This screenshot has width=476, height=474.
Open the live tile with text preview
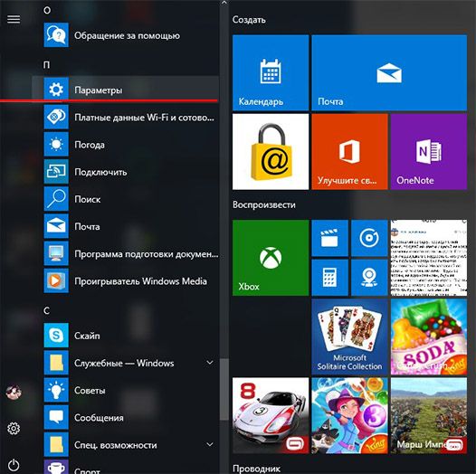pyautogui.click(x=429, y=258)
